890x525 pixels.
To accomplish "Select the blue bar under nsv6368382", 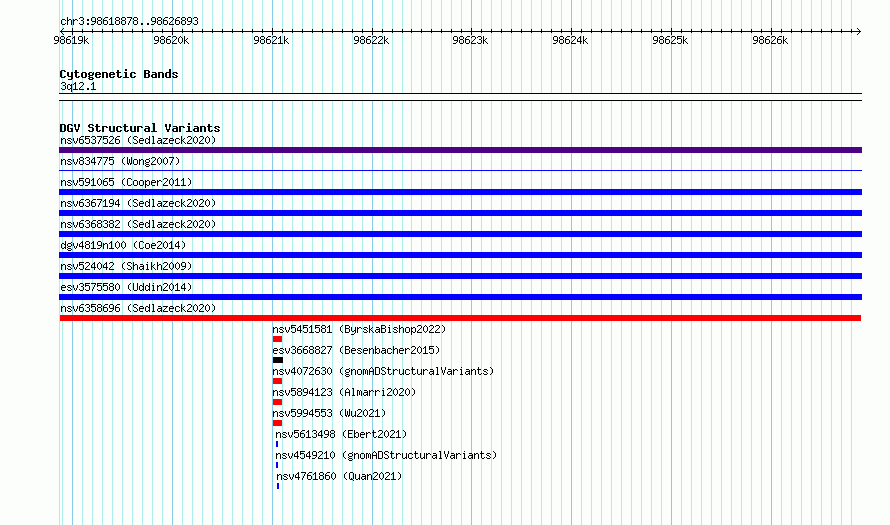I will [x=460, y=234].
